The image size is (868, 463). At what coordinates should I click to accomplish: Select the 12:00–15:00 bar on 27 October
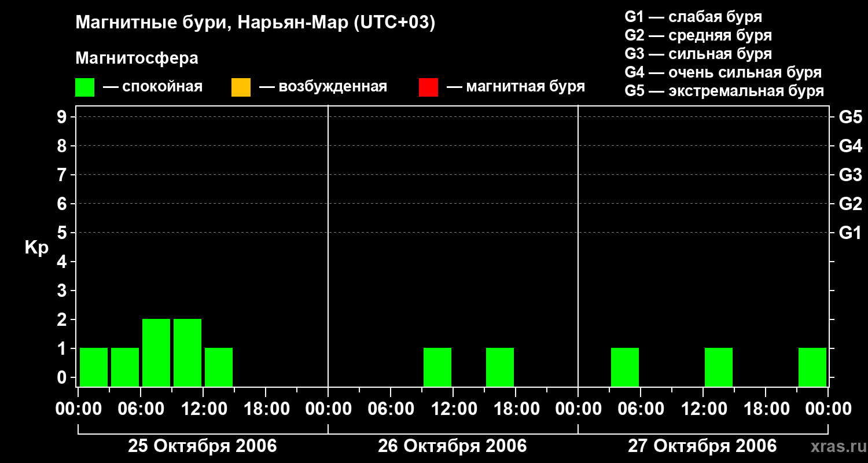[x=719, y=367]
